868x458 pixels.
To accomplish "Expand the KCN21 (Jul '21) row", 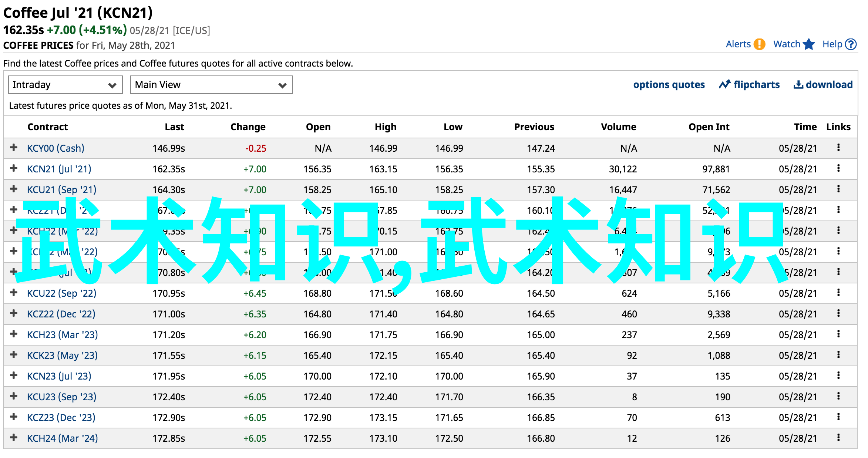I will pyautogui.click(x=14, y=168).
